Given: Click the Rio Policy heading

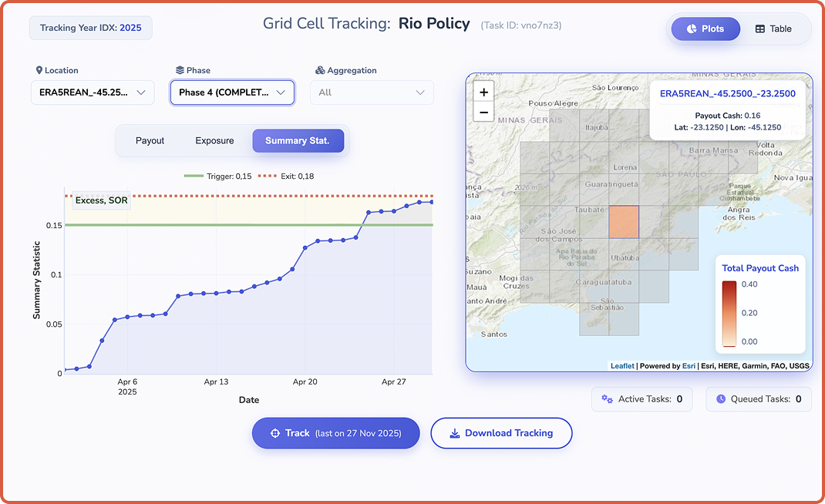Looking at the screenshot, I should coord(434,24).
